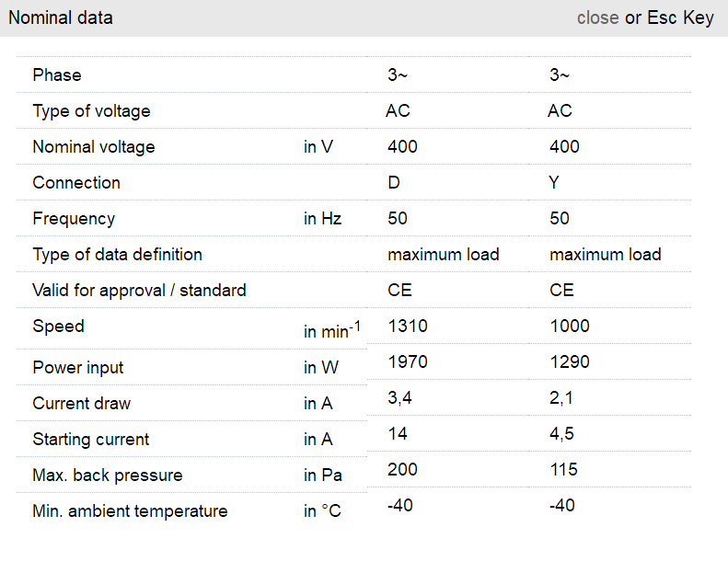
Task: Click the speed value 1000
Action: [570, 327]
